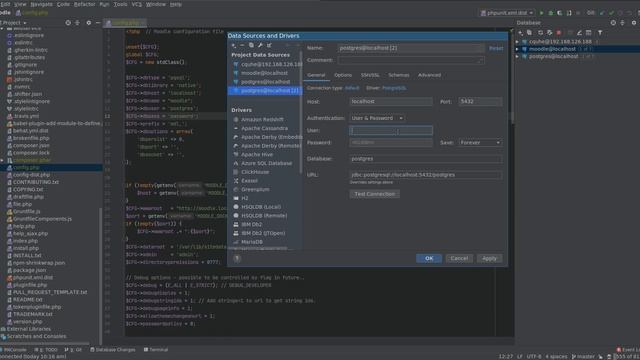Image resolution: width=640 pixels, height=360 pixels.
Task: Add a new data source in the dialog
Action: [234, 45]
